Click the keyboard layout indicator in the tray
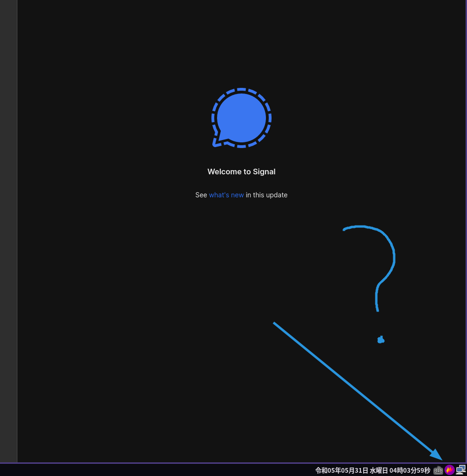 click(x=438, y=470)
